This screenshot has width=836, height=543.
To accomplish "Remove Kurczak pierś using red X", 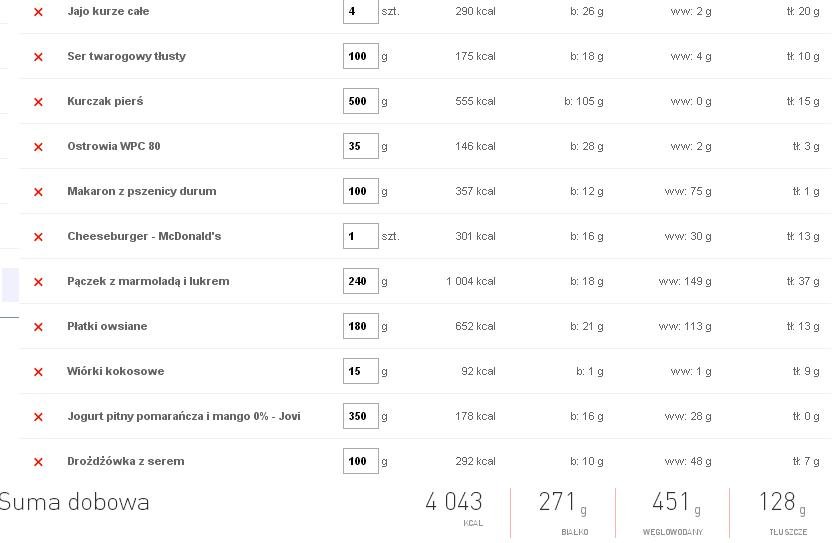I will point(38,102).
